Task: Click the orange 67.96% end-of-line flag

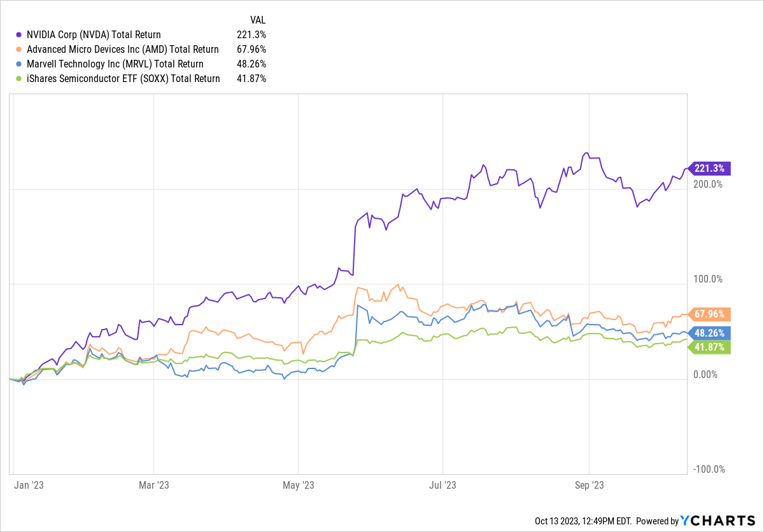Action: (710, 314)
